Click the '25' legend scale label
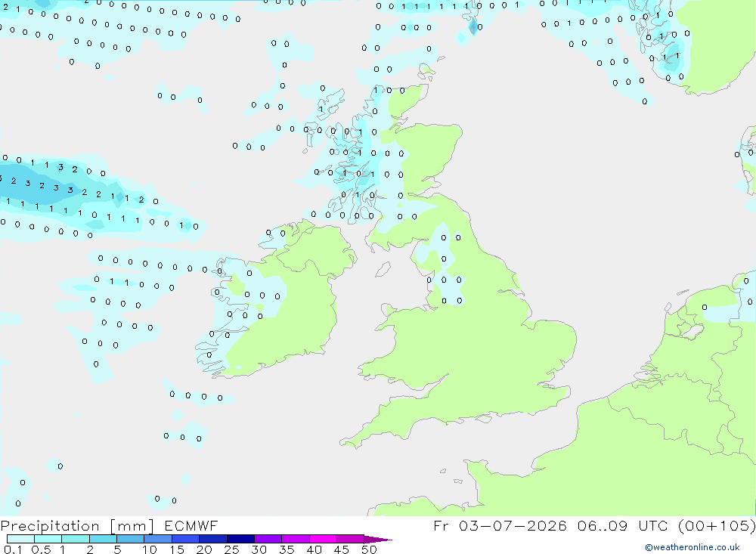Viewport: 756px width, 554px height. [231, 549]
